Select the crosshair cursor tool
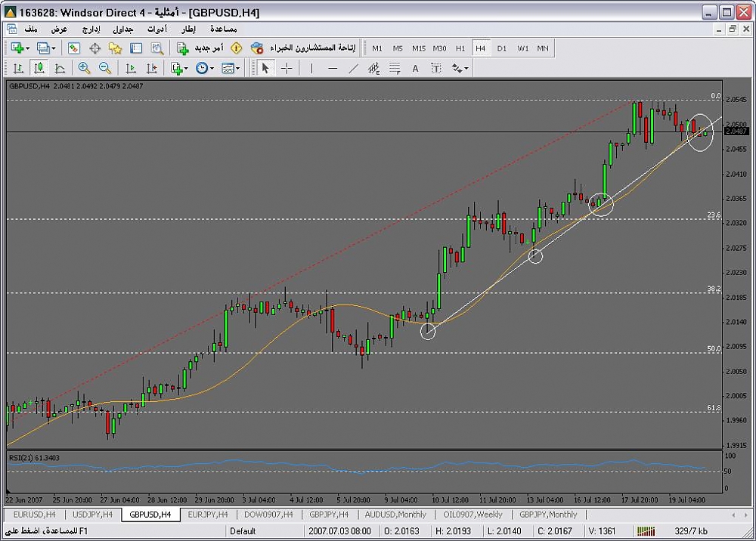The width and height of the screenshot is (756, 541). (287, 68)
